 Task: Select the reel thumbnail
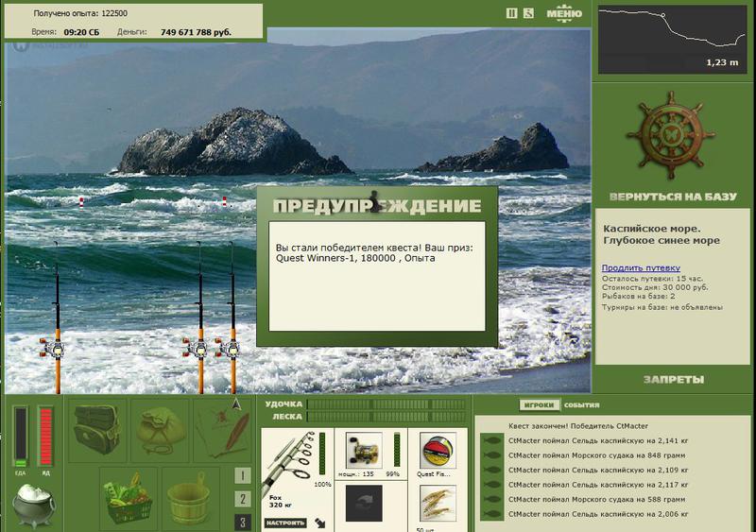tap(364, 451)
